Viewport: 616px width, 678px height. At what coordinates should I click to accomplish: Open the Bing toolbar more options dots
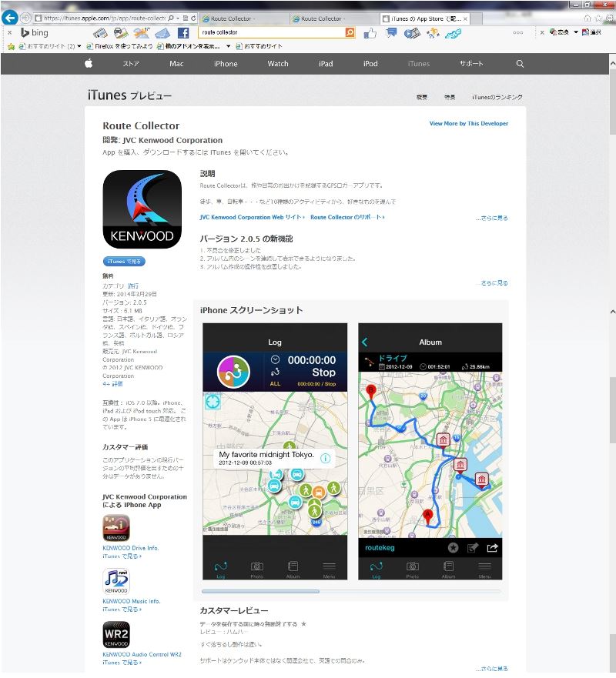click(517, 32)
